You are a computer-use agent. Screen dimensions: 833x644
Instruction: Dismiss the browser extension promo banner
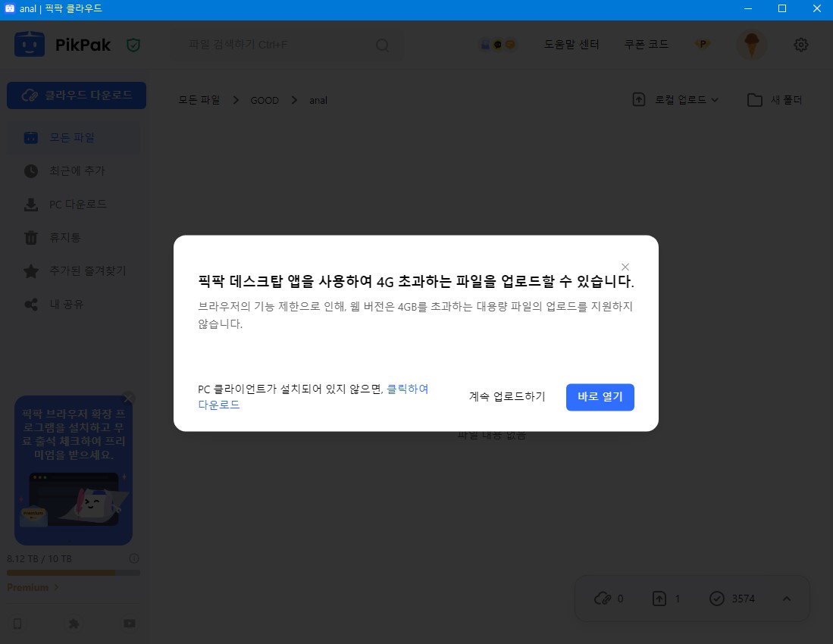[x=129, y=398]
